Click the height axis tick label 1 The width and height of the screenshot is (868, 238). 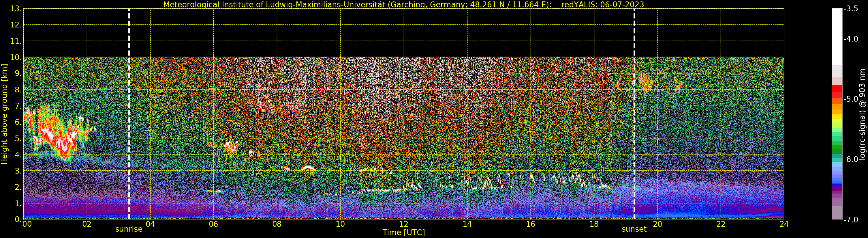tap(18, 203)
